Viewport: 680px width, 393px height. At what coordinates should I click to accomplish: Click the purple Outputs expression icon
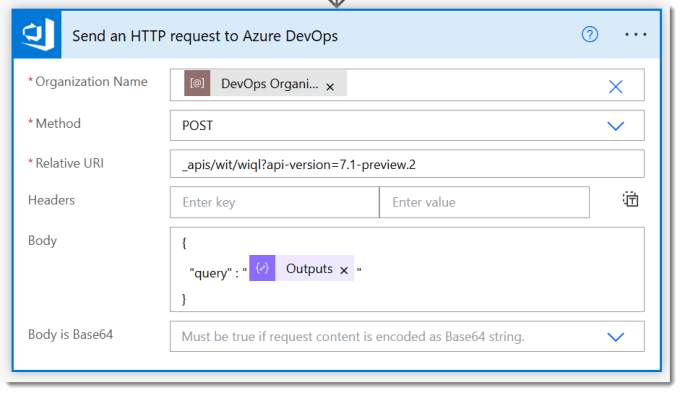click(262, 268)
